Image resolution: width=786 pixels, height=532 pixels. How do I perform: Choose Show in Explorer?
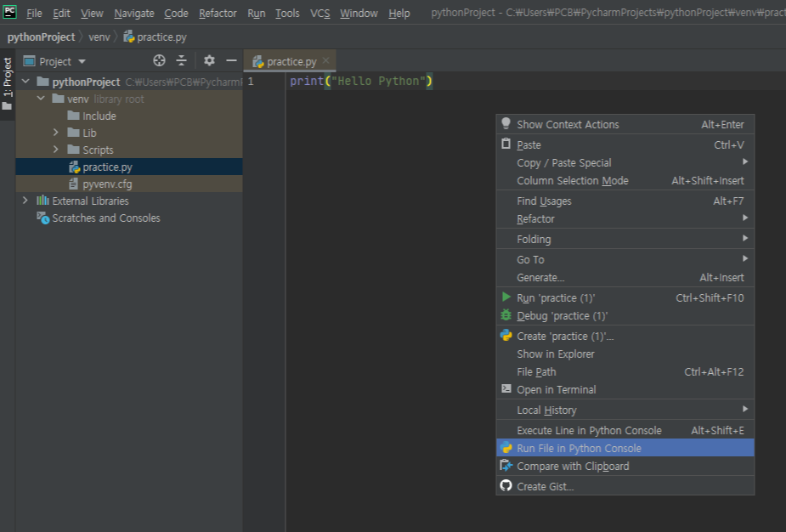625,354
